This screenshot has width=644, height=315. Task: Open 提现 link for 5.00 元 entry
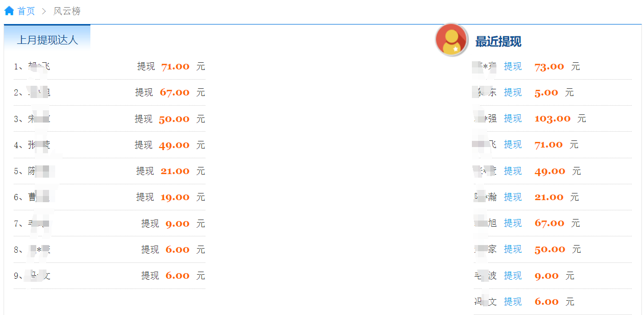click(513, 92)
